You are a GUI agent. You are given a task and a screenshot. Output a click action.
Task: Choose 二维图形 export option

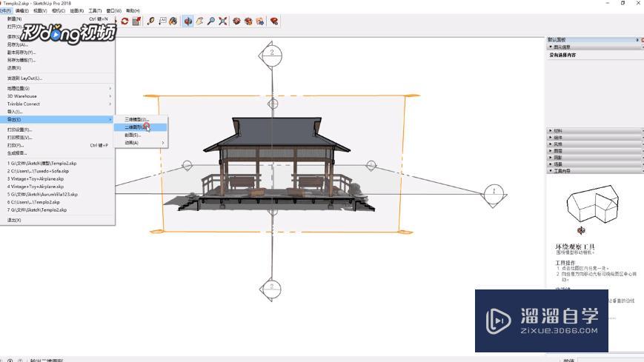point(141,127)
